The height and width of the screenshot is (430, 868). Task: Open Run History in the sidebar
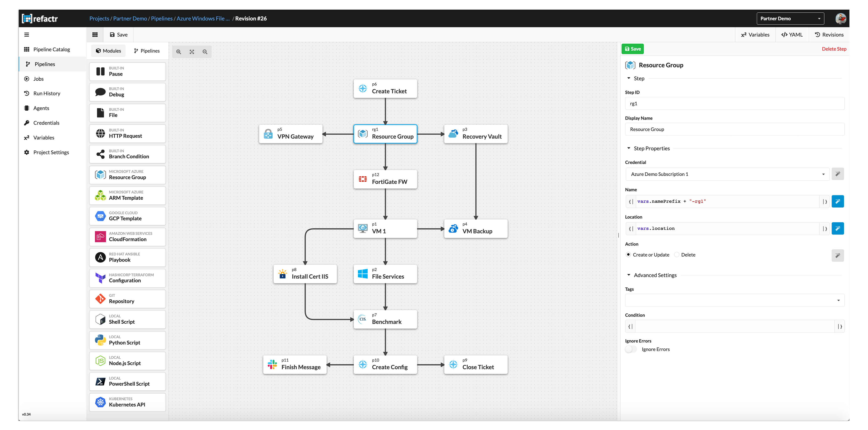click(47, 94)
